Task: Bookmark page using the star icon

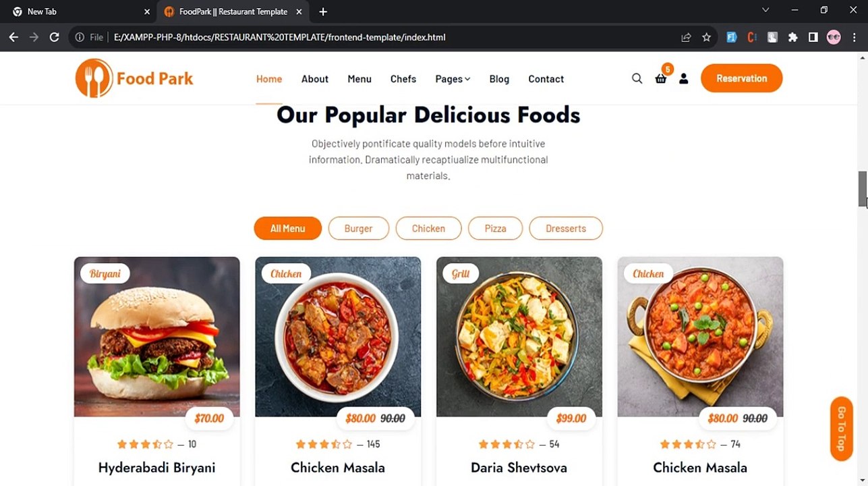Action: click(706, 37)
